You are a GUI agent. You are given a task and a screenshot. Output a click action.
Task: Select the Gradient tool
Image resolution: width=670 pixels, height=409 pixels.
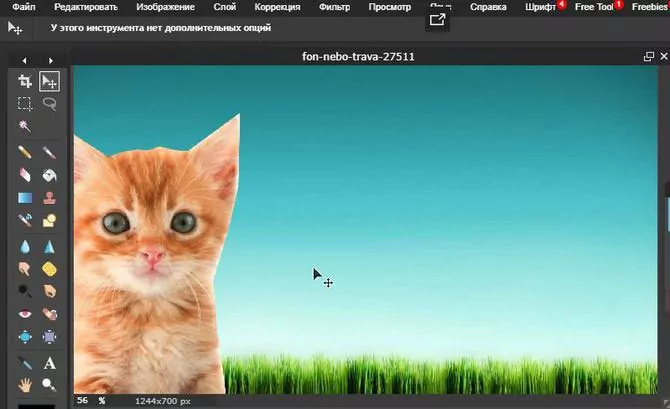point(25,198)
